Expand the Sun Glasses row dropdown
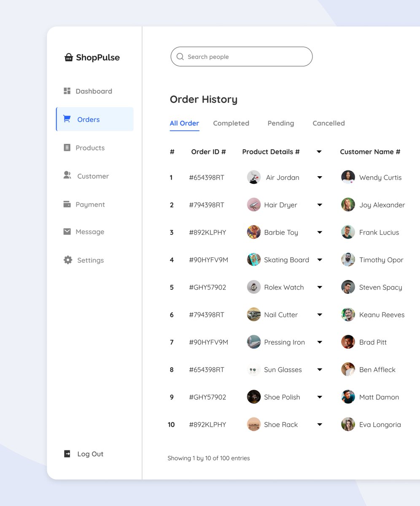The image size is (420, 506). 320,370
